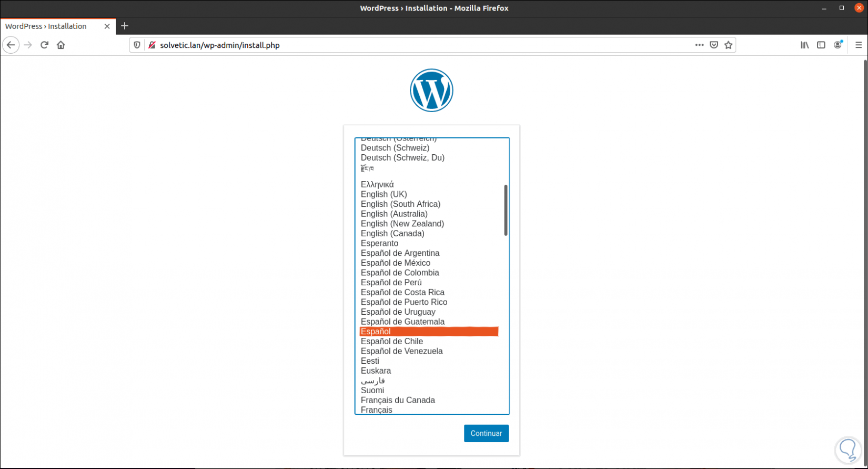Click the tracking protection shield icon

pyautogui.click(x=137, y=45)
